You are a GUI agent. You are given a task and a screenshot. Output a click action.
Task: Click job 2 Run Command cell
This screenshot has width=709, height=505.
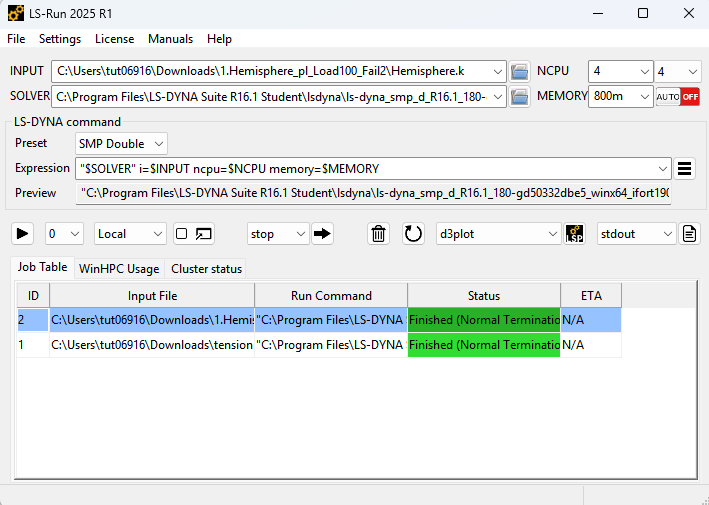[x=331, y=320]
